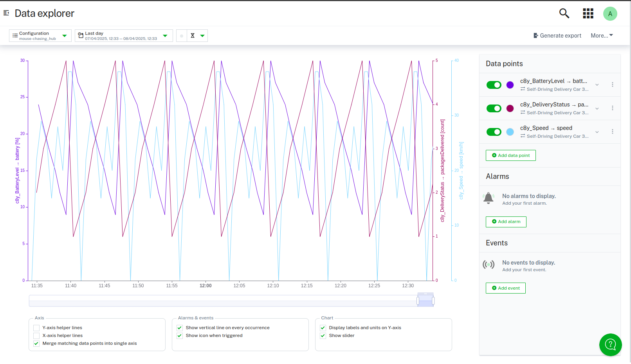
Task: Click the hourglass aggregation icon
Action: (x=193, y=36)
